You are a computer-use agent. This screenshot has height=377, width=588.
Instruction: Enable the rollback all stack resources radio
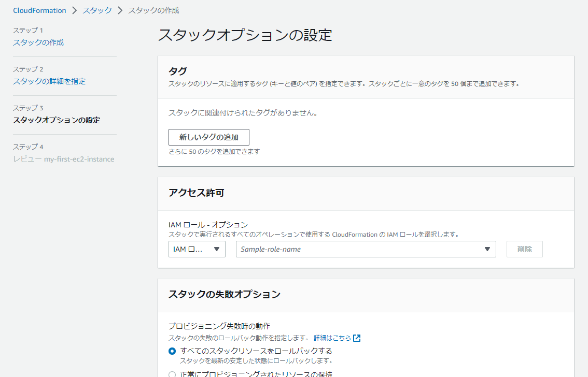172,351
